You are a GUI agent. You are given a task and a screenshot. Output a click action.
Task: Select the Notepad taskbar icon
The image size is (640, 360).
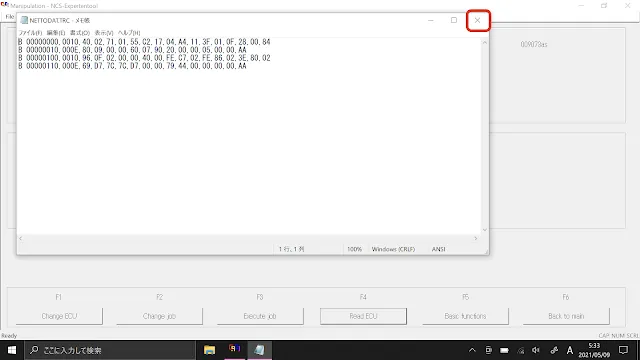click(x=259, y=350)
